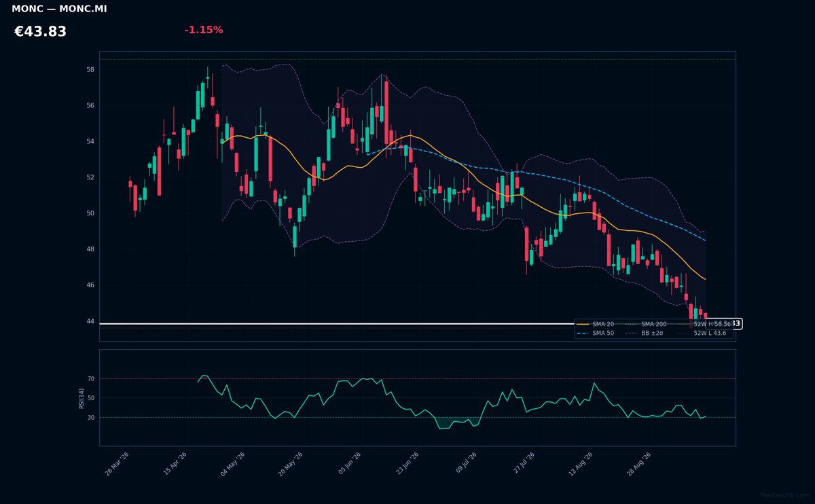Viewport: 815px width, 504px height.
Task: Click the MONC — MONC.MI ticker title
Action: tap(59, 10)
